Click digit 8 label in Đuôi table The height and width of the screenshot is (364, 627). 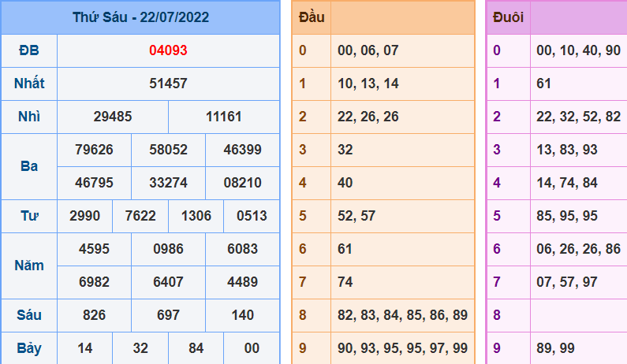click(x=497, y=316)
